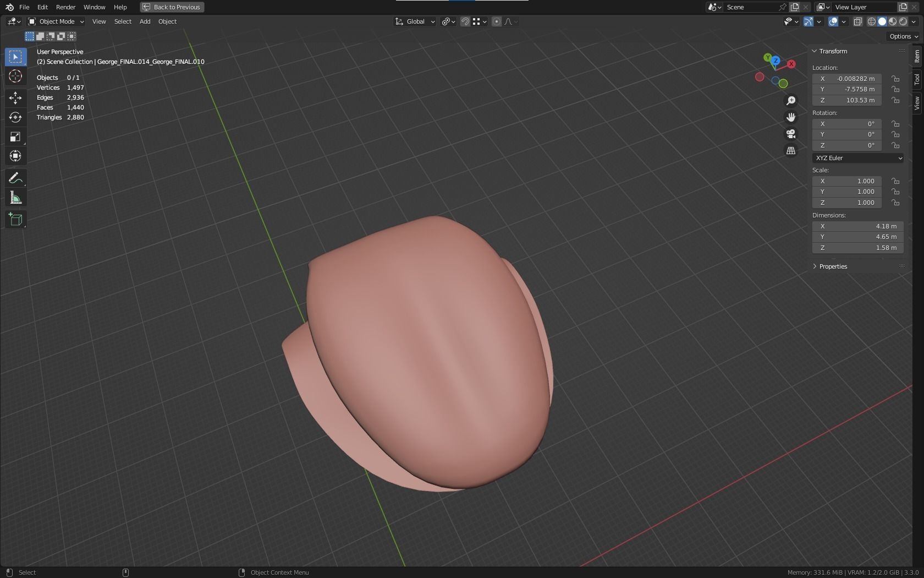924x578 pixels.
Task: Choose the 3D Cursor tool
Action: [x=15, y=76]
